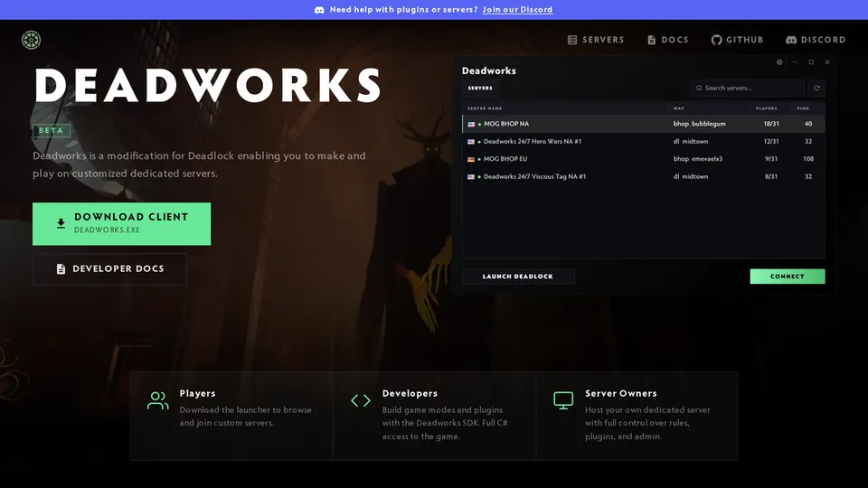Open the Discord navigation link
The width and height of the screenshot is (868, 488).
[816, 40]
